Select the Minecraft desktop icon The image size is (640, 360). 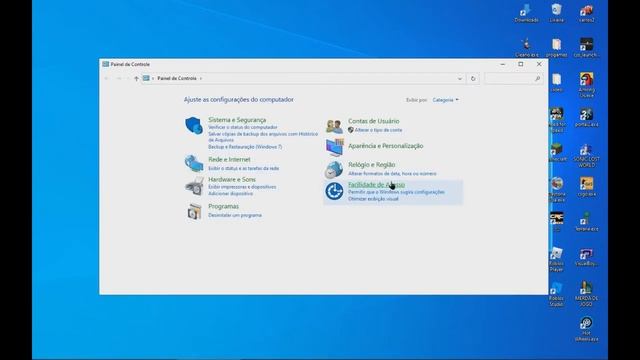coord(557,152)
